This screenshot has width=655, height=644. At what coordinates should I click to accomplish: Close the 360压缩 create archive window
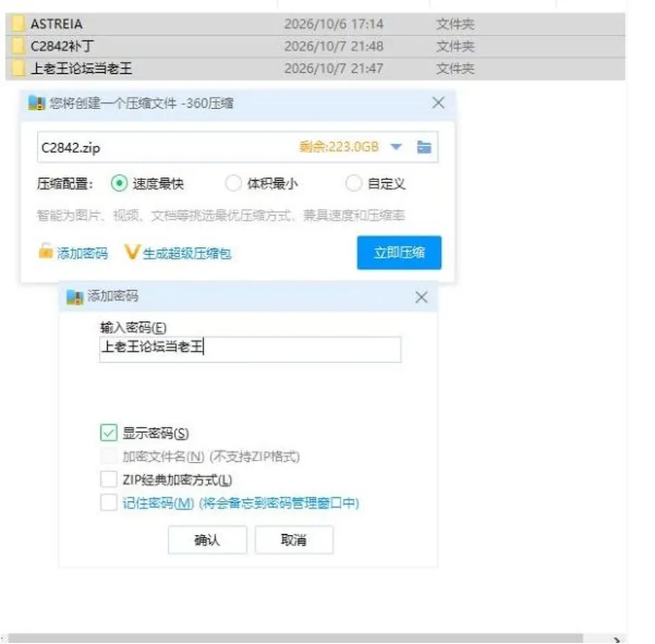coord(438,103)
